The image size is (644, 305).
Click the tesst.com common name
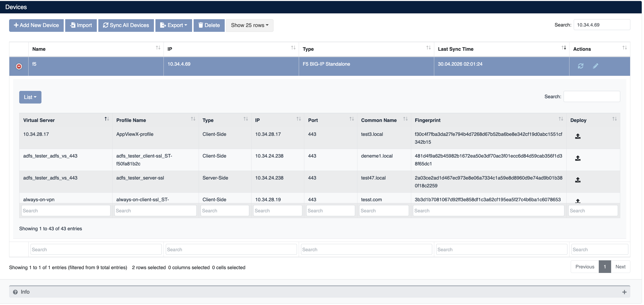pos(371,200)
